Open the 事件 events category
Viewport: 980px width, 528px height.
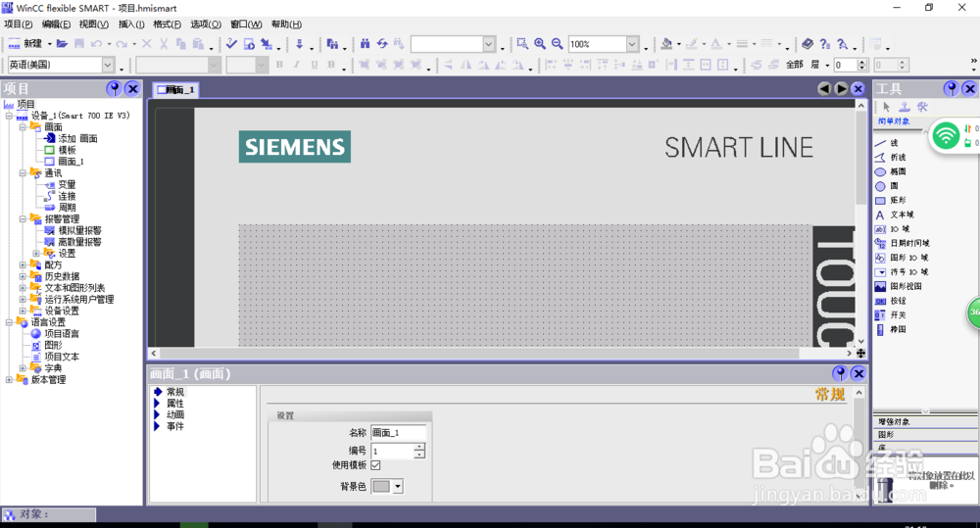175,426
